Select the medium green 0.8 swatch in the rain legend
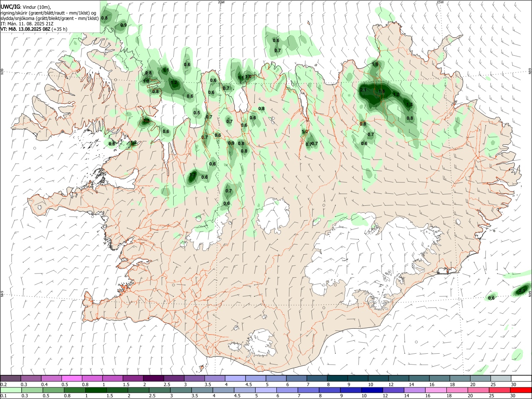The width and height of the screenshot is (532, 399). tap(75, 390)
